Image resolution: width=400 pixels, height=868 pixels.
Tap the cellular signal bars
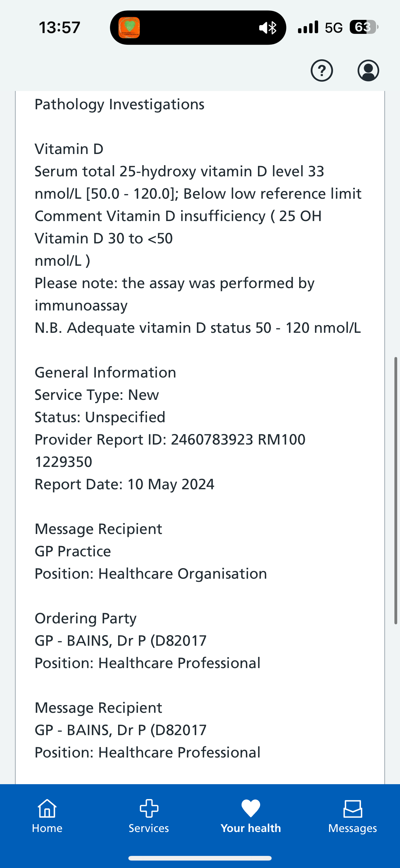point(308,27)
